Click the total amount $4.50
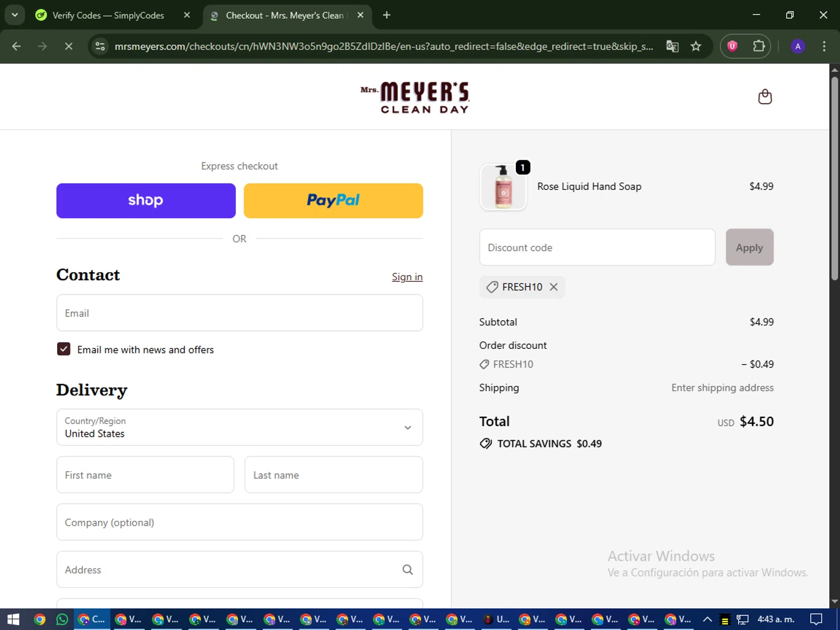 pos(757,421)
